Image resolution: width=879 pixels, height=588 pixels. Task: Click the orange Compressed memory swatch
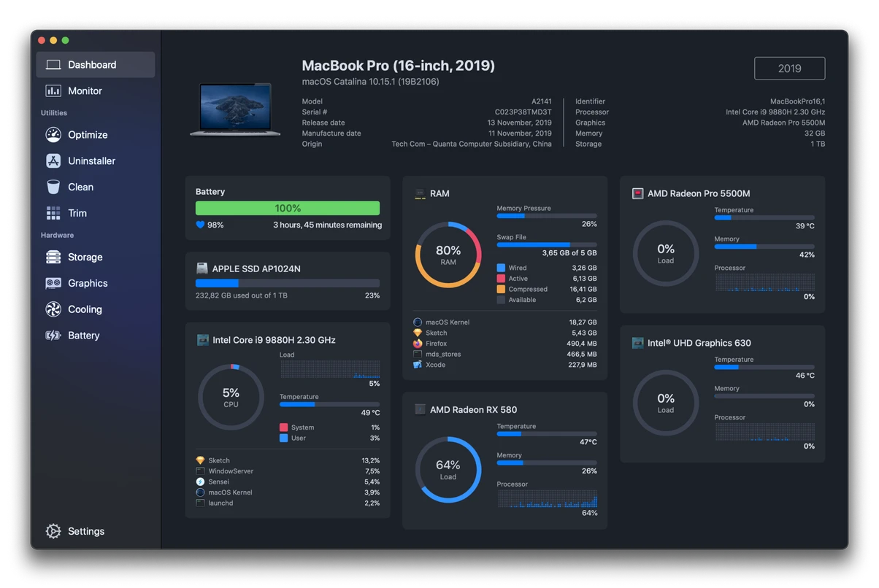click(x=501, y=290)
